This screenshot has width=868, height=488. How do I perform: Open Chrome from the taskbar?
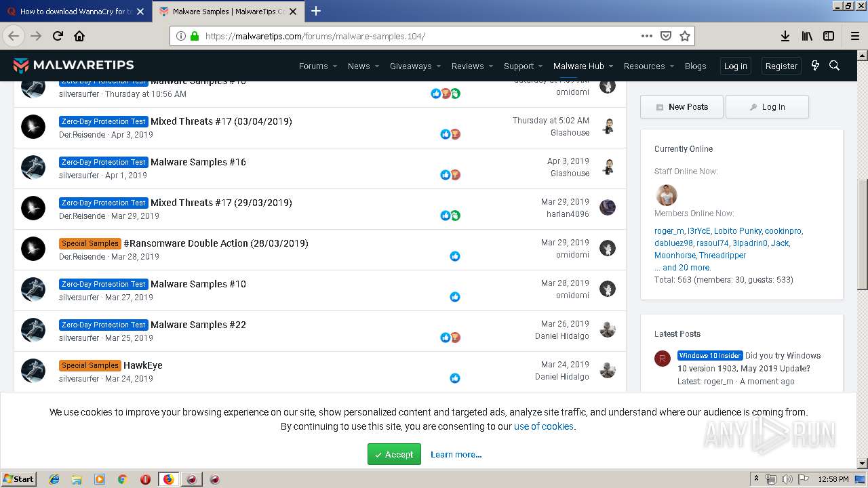(x=122, y=479)
